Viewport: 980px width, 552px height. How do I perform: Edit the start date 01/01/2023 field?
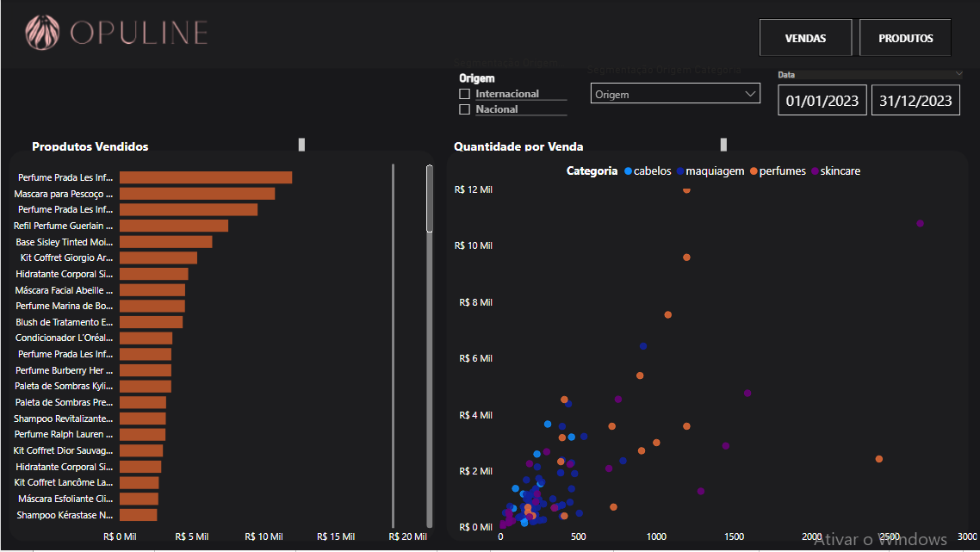tap(822, 101)
